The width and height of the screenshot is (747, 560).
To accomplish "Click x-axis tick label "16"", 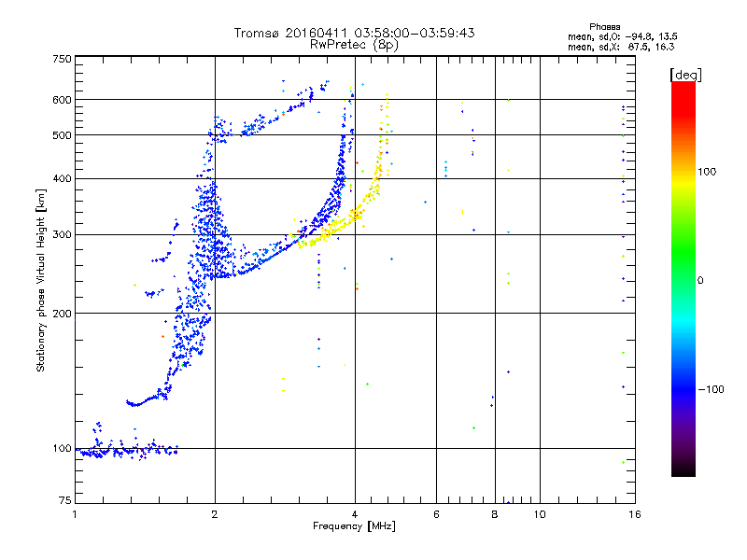I will click(x=635, y=514).
